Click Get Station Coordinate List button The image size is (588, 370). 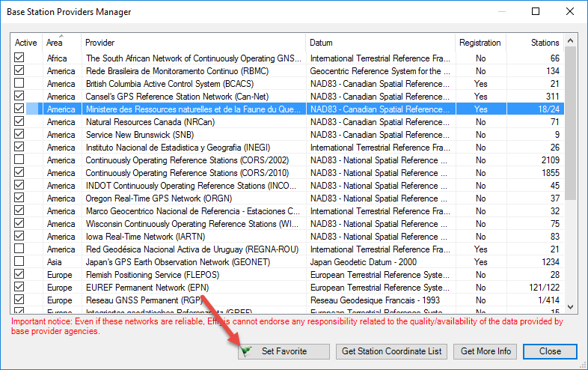pos(391,351)
